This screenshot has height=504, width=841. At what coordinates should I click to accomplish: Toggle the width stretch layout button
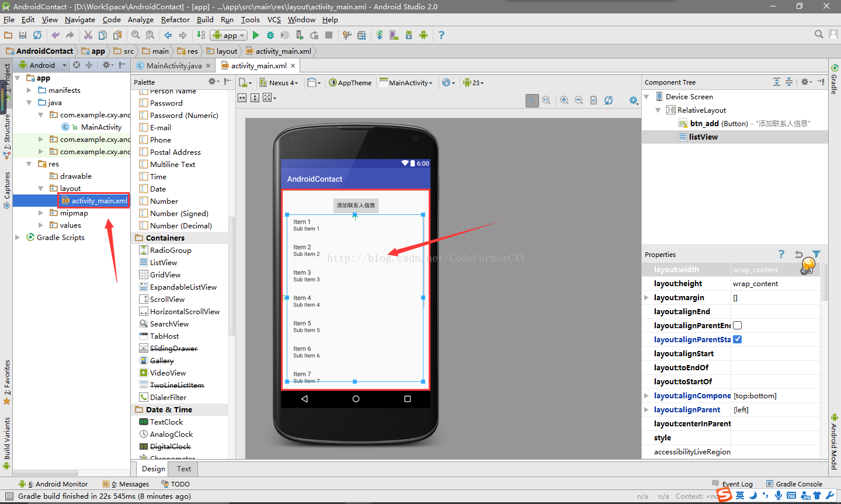click(x=242, y=98)
